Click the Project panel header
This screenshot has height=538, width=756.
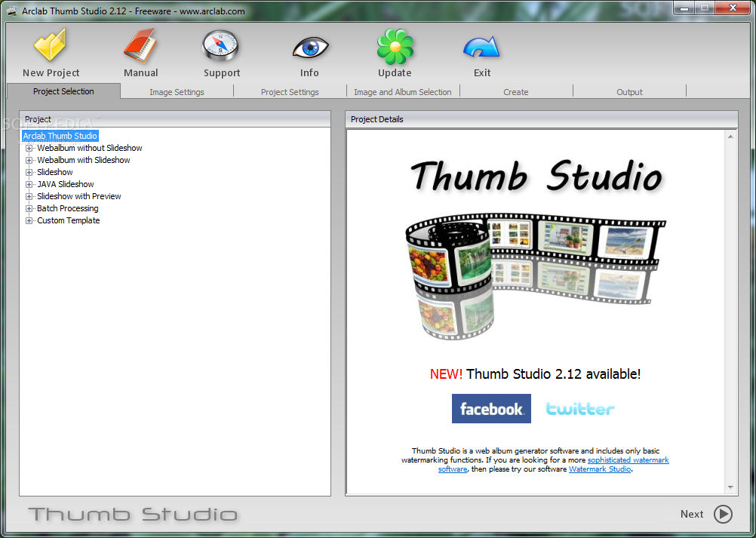(175, 119)
